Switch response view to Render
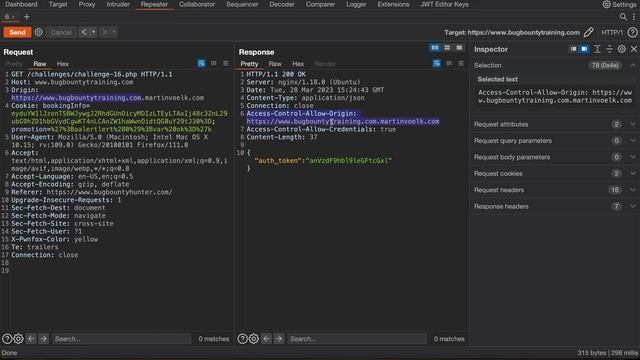Image resolution: width=640 pixels, height=360 pixels. pyautogui.click(x=325, y=64)
